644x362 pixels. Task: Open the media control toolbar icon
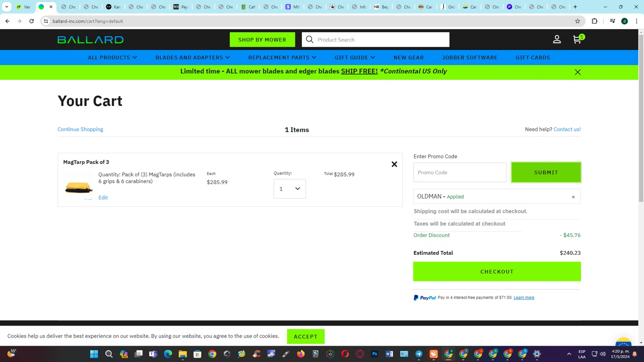click(613, 21)
